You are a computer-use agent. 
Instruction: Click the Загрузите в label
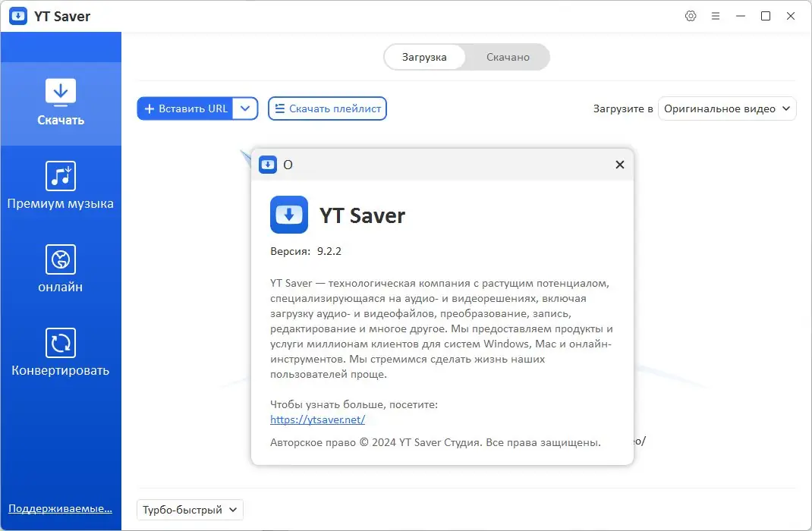623,109
